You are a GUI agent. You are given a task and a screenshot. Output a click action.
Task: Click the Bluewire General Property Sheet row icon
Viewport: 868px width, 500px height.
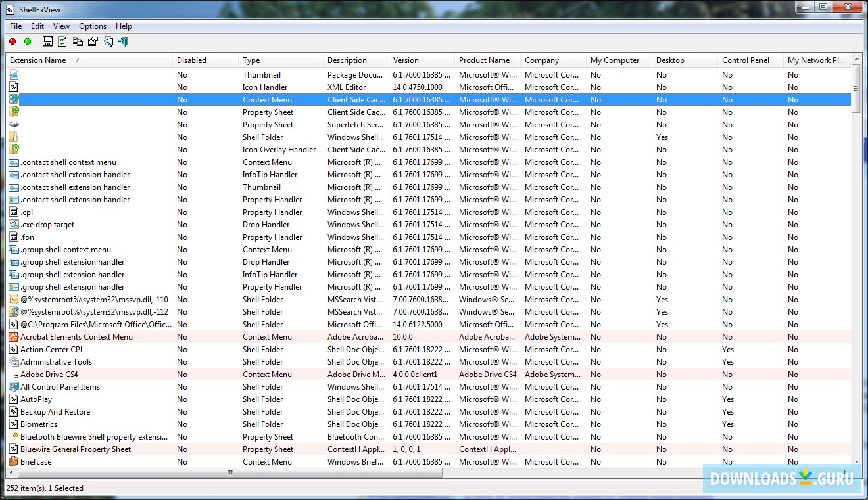click(x=13, y=449)
